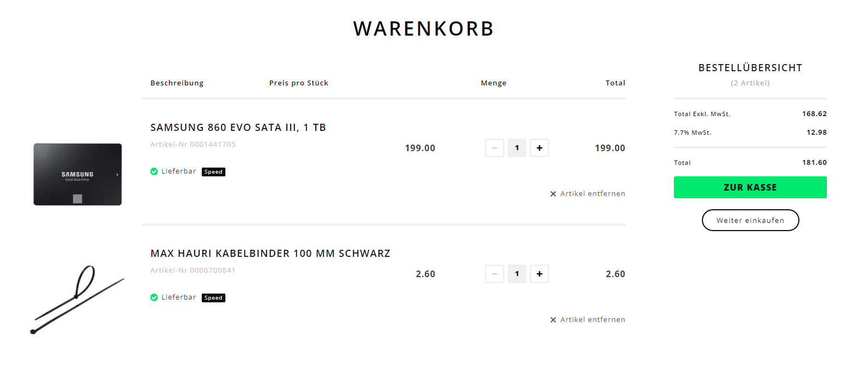Increase Max Hauri Kabelbinder quantity with plus
868x379 pixels.
(540, 274)
